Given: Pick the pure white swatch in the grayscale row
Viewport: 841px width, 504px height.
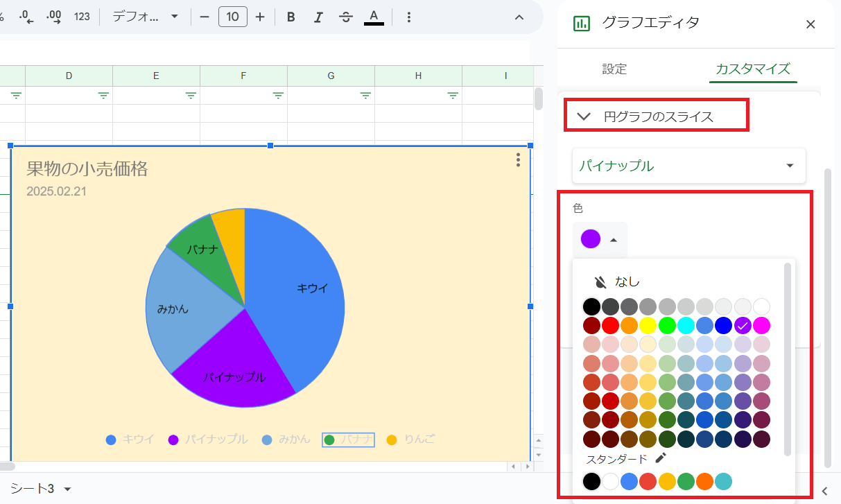Looking at the screenshot, I should coord(761,306).
